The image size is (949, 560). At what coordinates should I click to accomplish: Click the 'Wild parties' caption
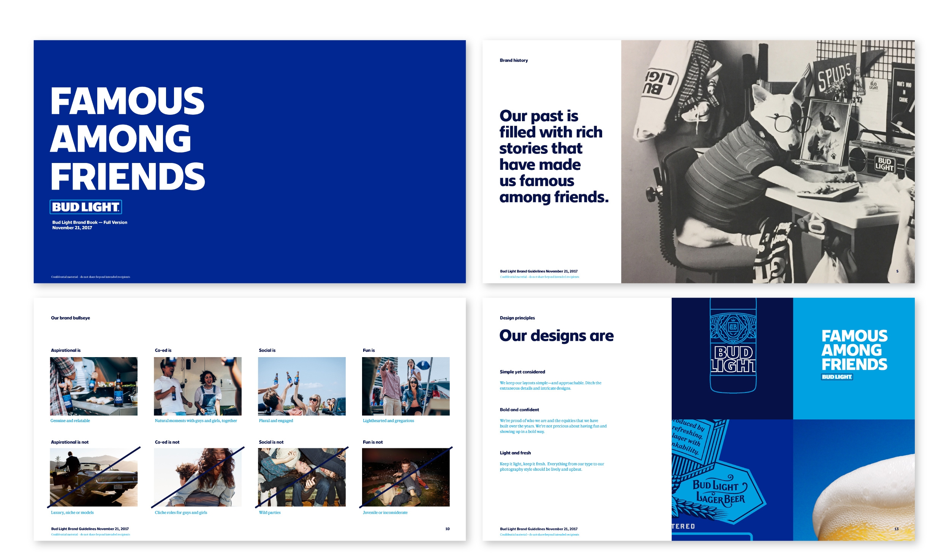(x=270, y=513)
